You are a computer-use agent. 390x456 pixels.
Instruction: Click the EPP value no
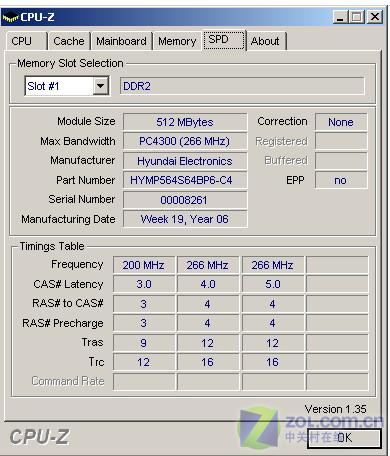coord(341,180)
